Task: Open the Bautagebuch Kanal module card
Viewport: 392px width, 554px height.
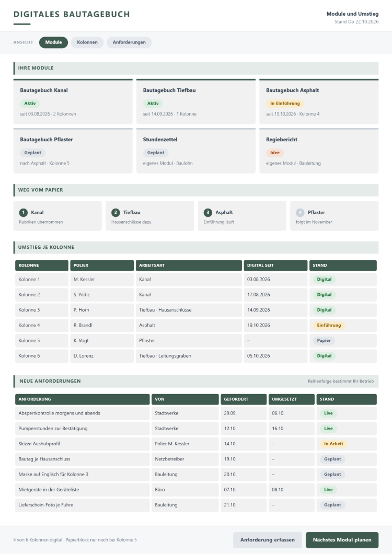Action: [73, 101]
